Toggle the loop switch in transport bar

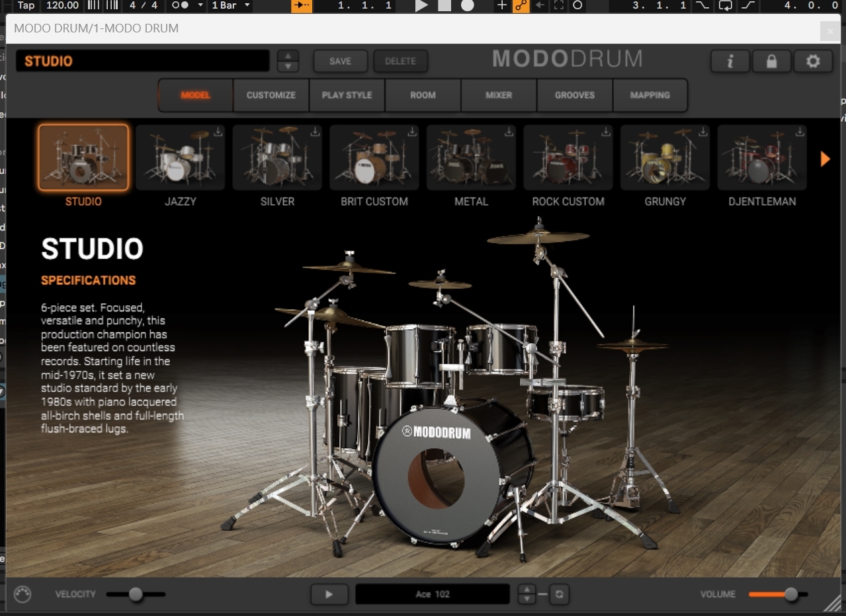[x=726, y=5]
